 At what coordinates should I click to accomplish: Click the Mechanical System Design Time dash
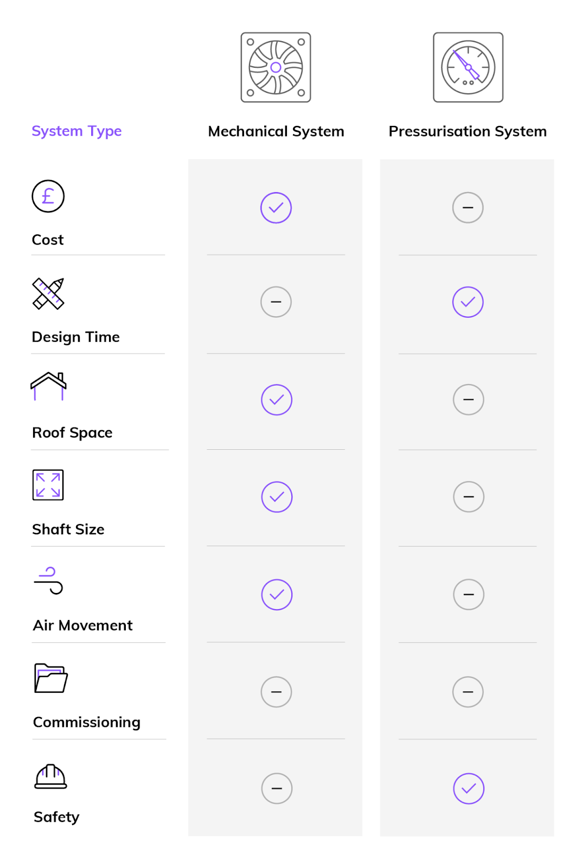276,302
